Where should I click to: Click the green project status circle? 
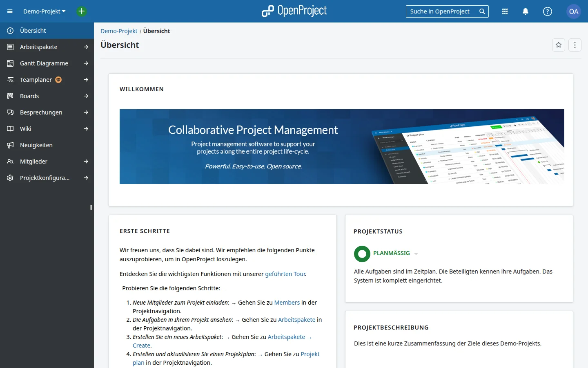point(362,254)
